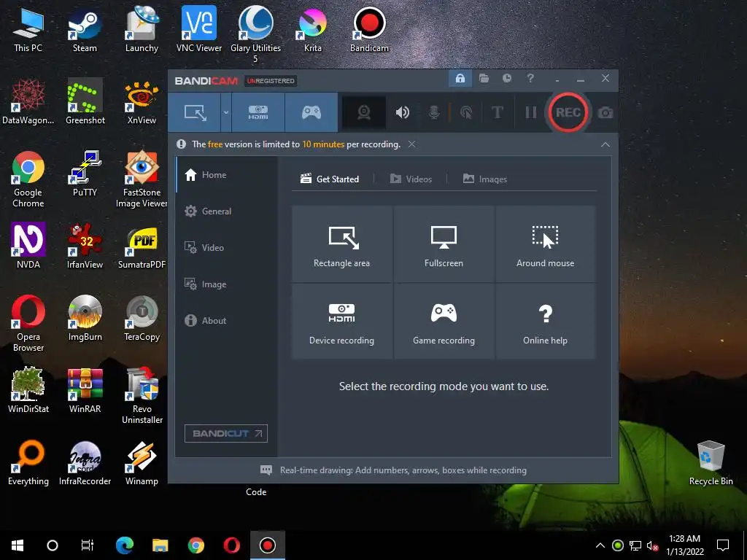Screen dimensions: 747x560
Task: Choose the Around mouse tile
Action: click(x=546, y=244)
